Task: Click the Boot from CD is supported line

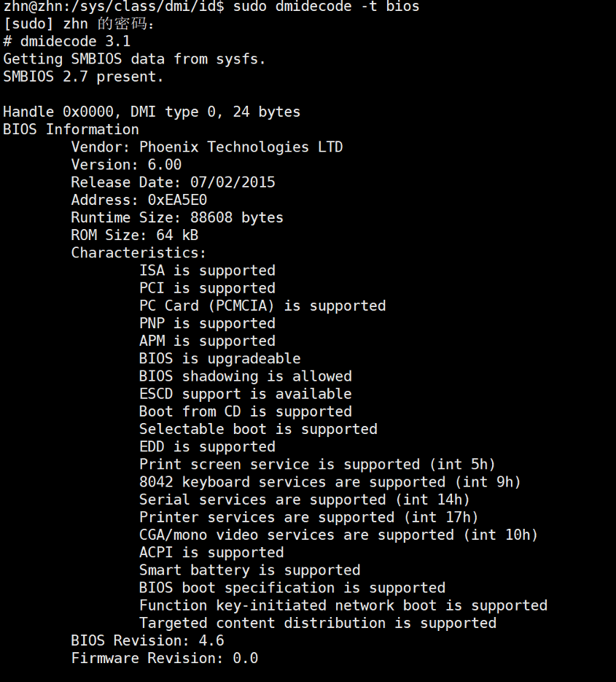Action: coord(246,411)
